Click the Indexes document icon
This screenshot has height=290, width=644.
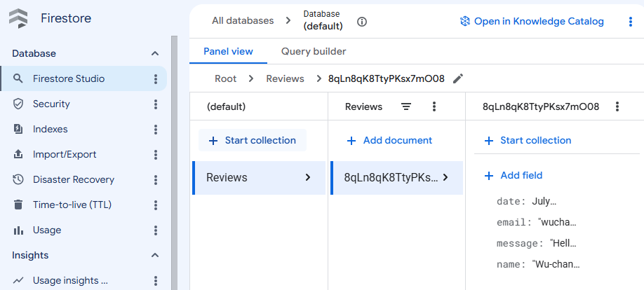click(x=18, y=129)
